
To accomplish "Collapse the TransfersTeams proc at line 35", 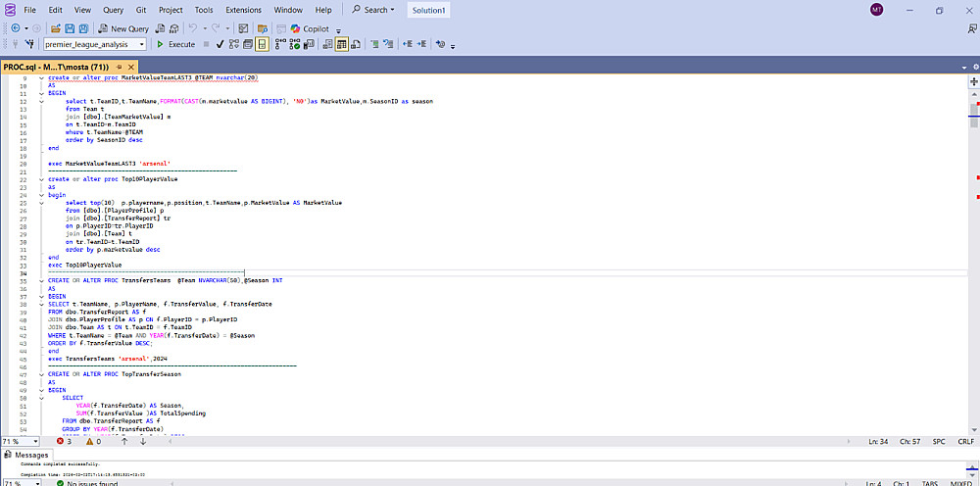I will coord(41,280).
